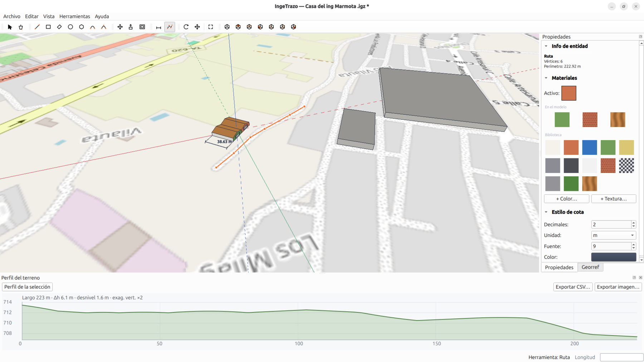This screenshot has height=362, width=644.
Task: Collapse the Materiales section
Action: point(546,78)
